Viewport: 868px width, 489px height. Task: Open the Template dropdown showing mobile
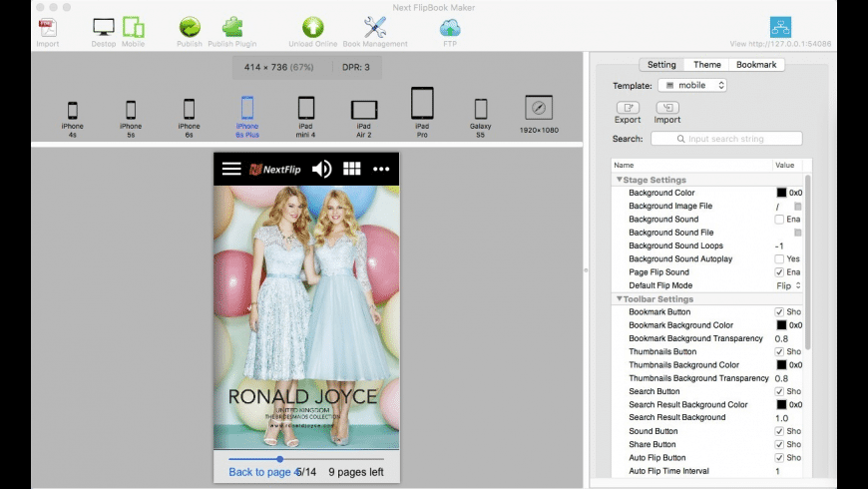click(692, 85)
